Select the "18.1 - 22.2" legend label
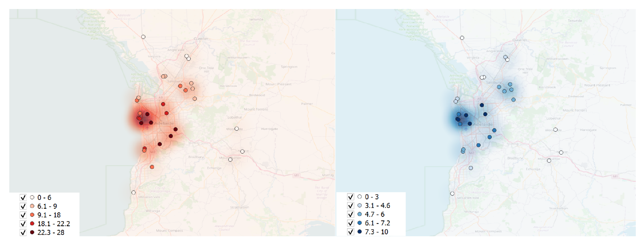 pyautogui.click(x=54, y=224)
